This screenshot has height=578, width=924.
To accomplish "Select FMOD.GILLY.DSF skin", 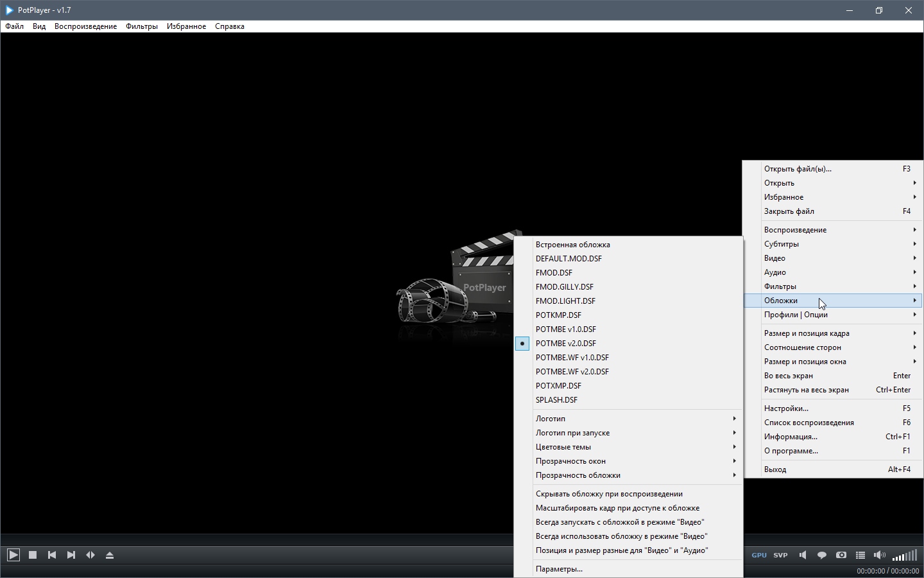I will (x=628, y=287).
